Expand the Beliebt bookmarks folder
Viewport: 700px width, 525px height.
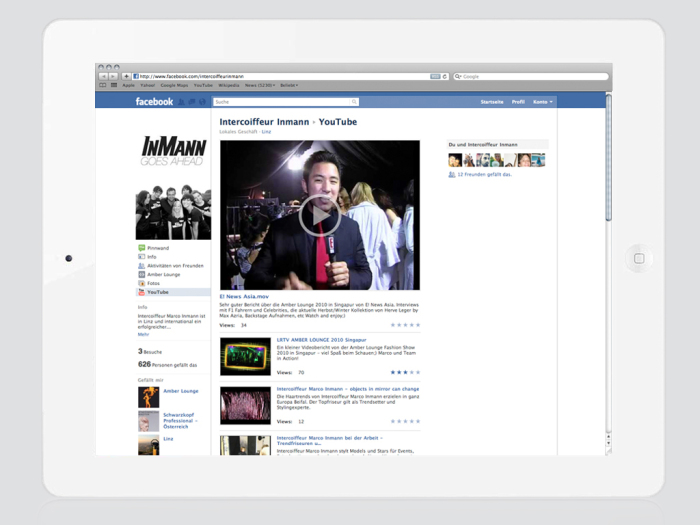pyautogui.click(x=289, y=85)
